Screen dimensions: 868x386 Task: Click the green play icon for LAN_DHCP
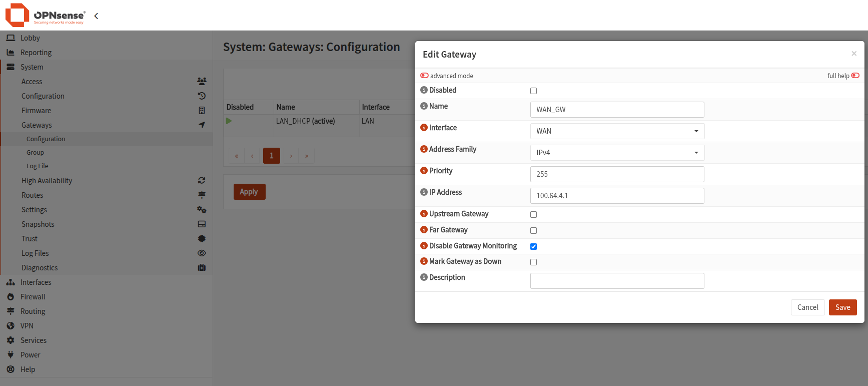pyautogui.click(x=229, y=121)
